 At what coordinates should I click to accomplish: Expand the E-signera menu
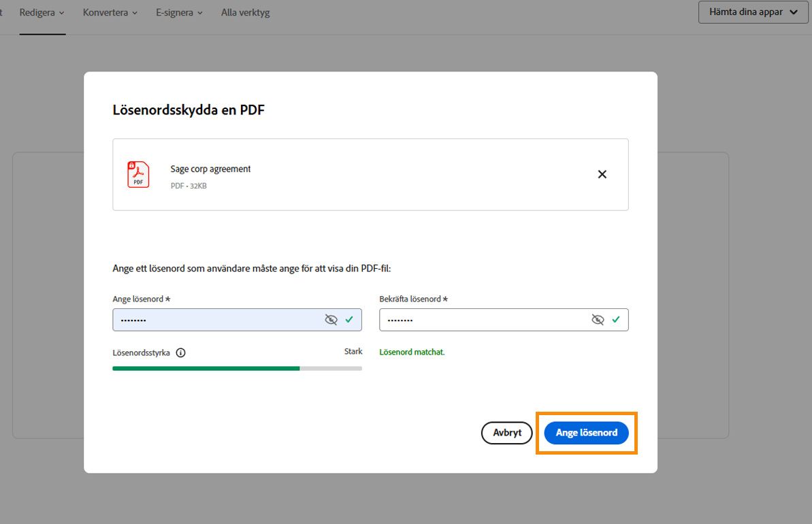coord(178,12)
